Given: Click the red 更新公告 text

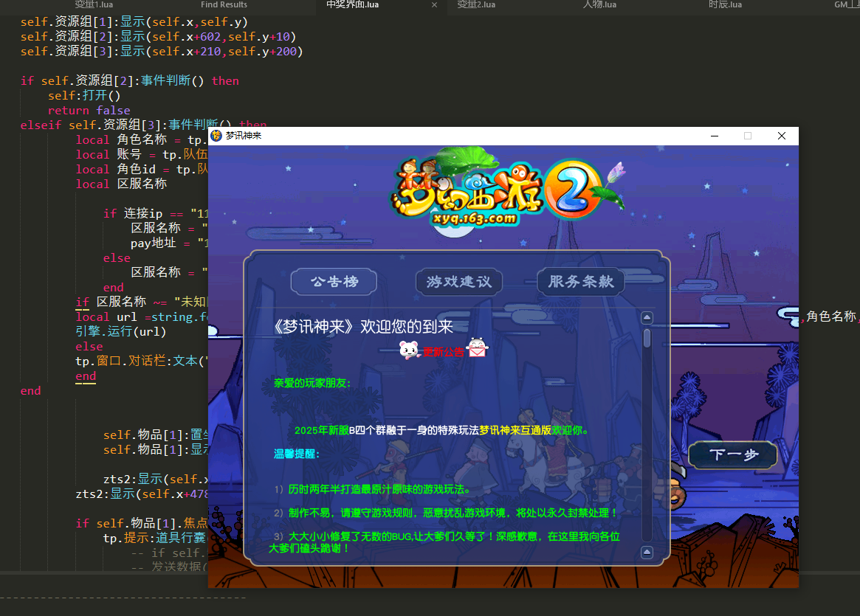Looking at the screenshot, I should 444,352.
